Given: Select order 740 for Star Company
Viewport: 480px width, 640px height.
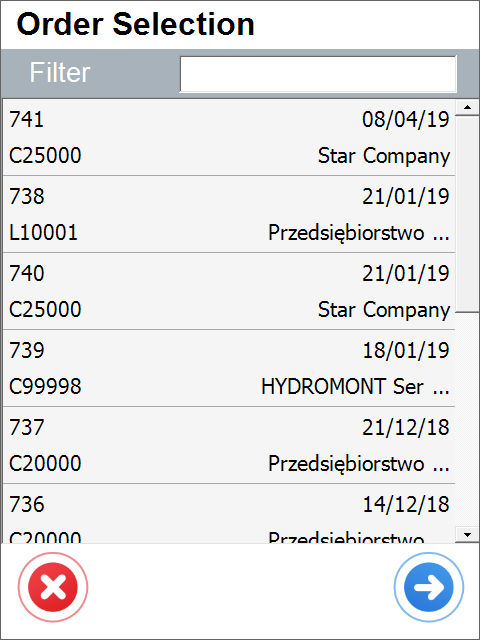Looking at the screenshot, I should point(229,291).
